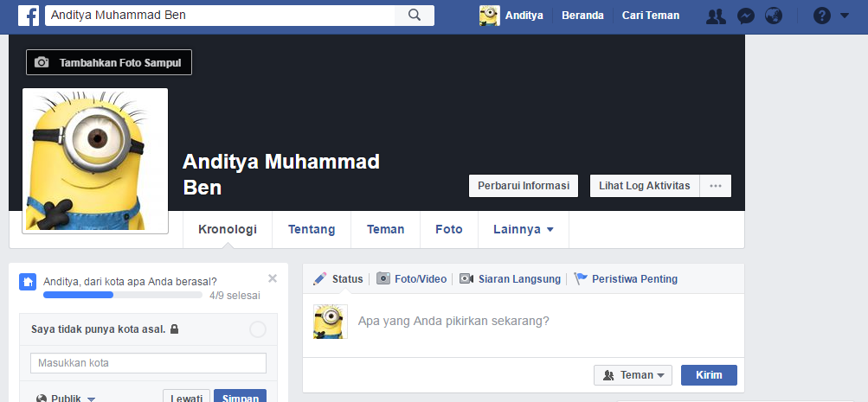Click the Foto/Video camera icon
The image size is (868, 402).
(x=383, y=278)
